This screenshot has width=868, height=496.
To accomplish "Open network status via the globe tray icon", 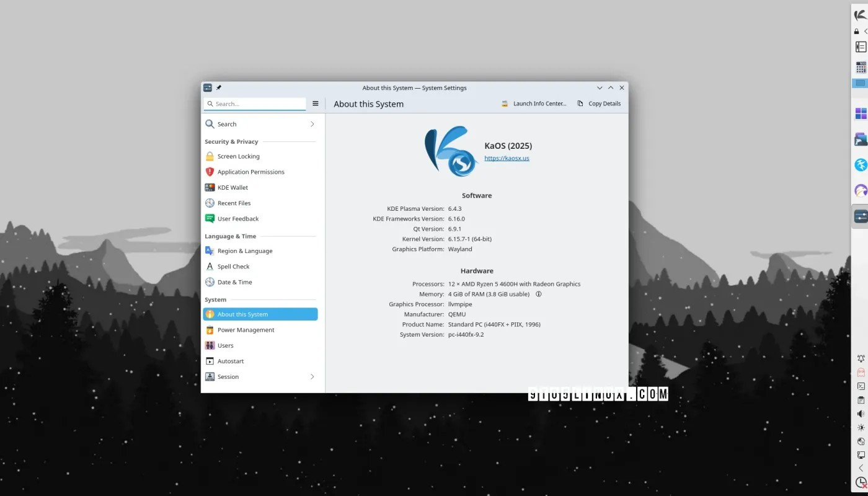I will click(861, 441).
